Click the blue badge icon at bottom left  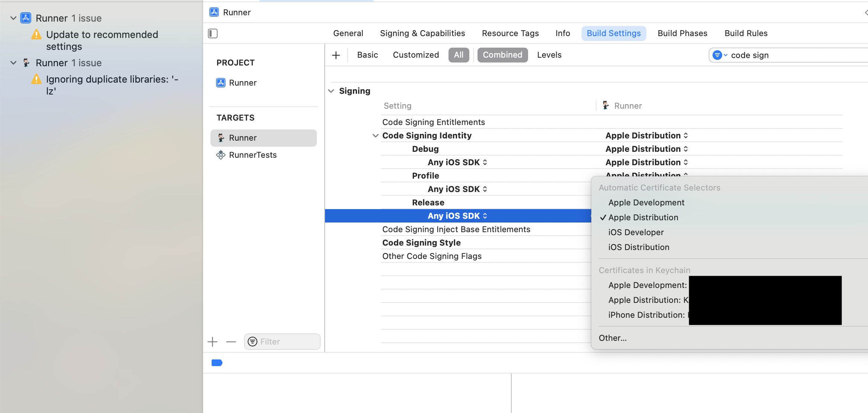[x=217, y=362]
